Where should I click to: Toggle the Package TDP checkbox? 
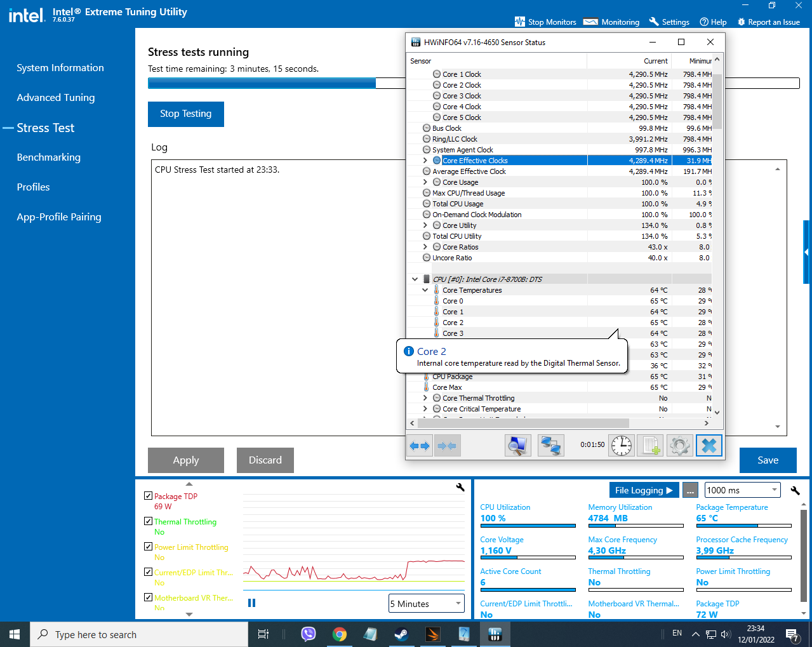[148, 496]
